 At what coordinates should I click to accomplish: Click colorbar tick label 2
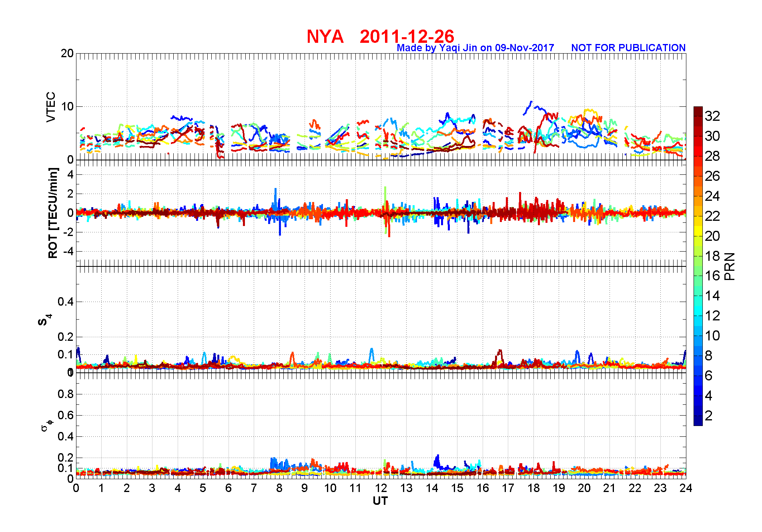pos(709,416)
